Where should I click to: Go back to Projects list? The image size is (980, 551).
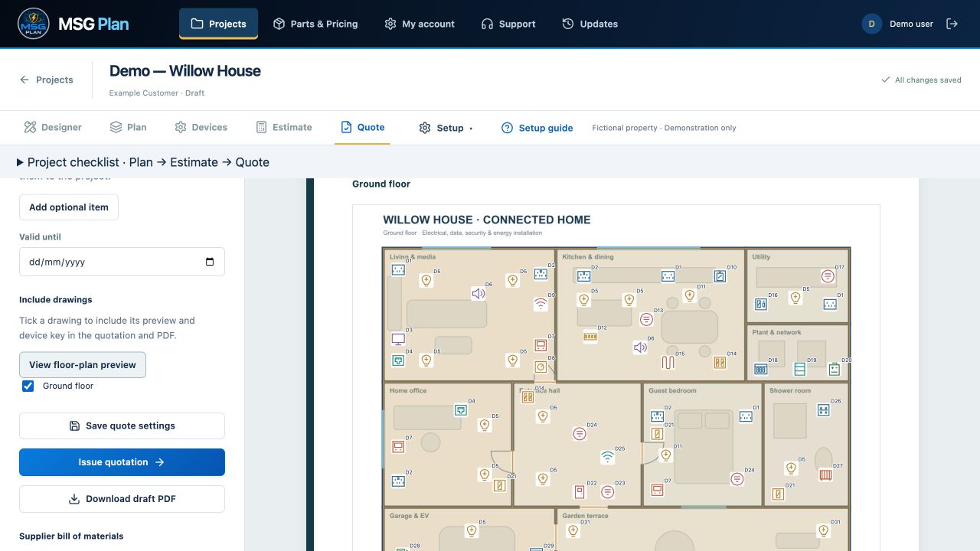tap(47, 80)
